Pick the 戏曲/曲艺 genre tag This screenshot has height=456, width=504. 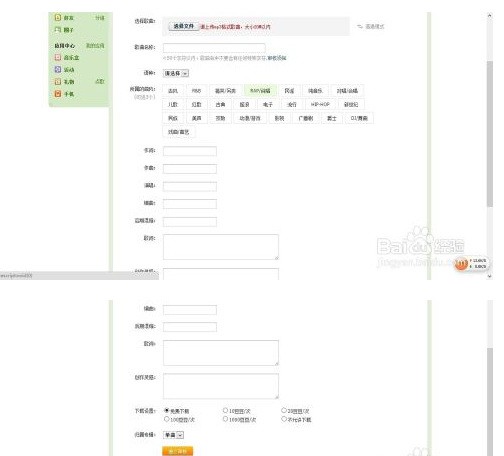tap(178, 132)
